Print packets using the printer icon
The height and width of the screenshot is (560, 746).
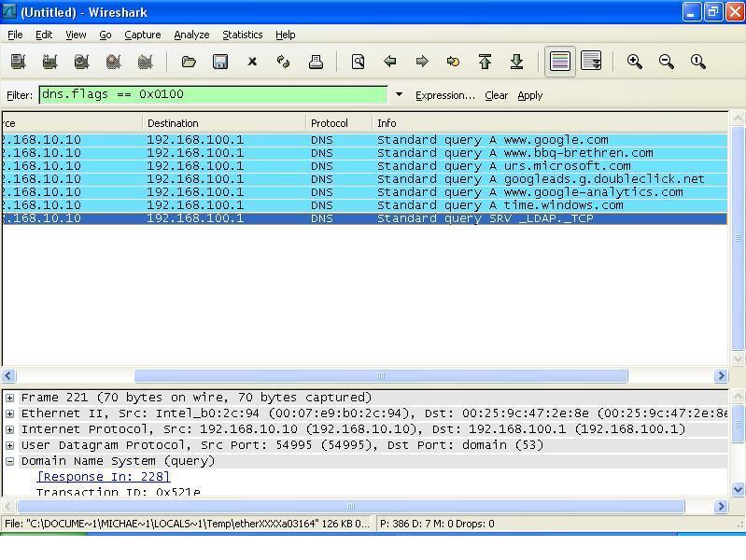click(316, 62)
